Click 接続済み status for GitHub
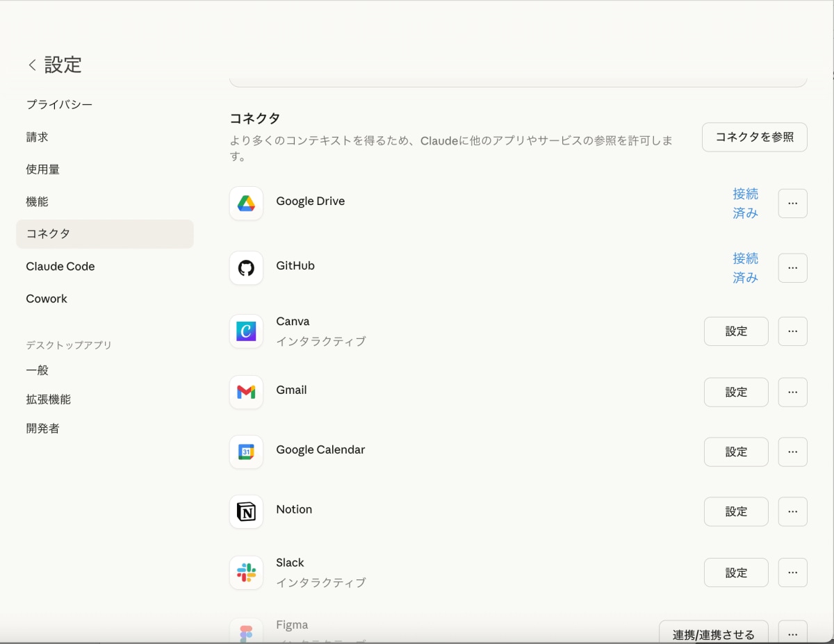 [x=745, y=268]
